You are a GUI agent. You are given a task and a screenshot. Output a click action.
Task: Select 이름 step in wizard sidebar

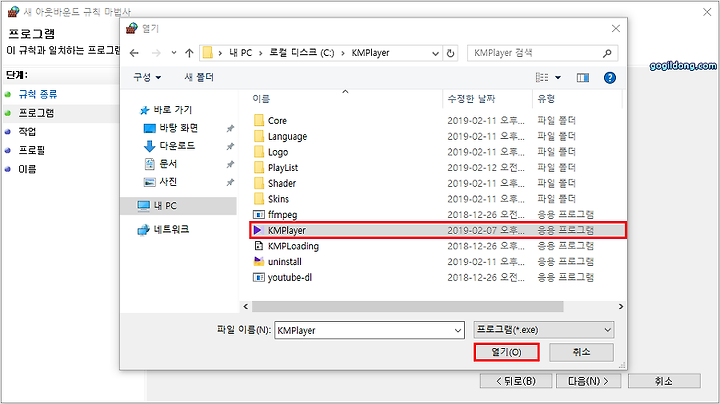pyautogui.click(x=27, y=169)
